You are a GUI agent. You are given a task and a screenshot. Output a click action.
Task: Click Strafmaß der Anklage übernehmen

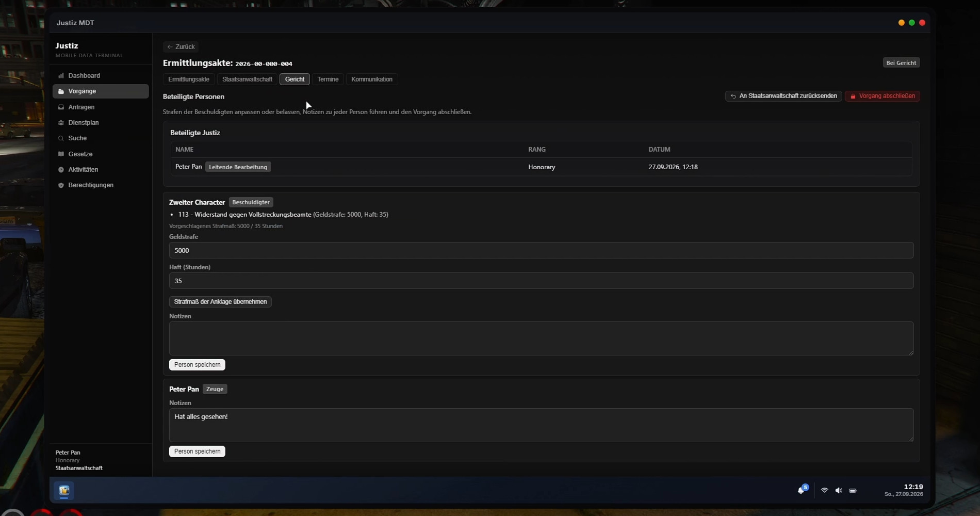pyautogui.click(x=220, y=302)
